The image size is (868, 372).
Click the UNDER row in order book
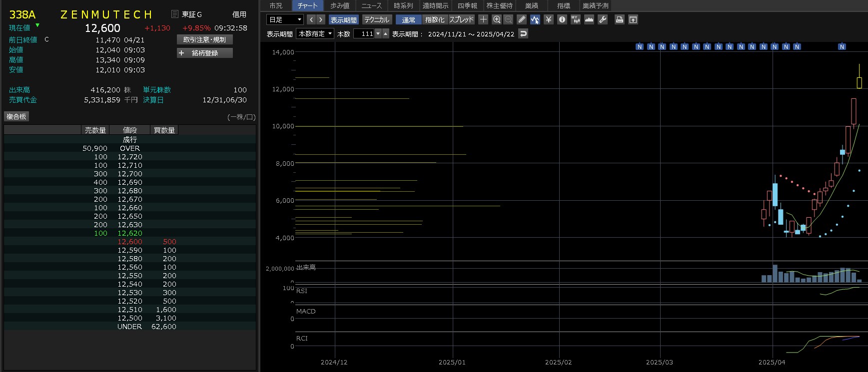point(130,327)
